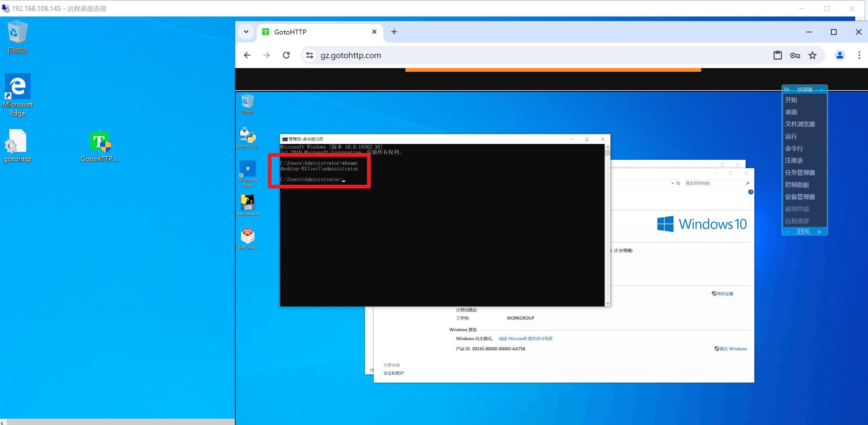Screen dimensions: 868x425
Task: Open decode.exe icon on remote desktop
Action: (247, 203)
